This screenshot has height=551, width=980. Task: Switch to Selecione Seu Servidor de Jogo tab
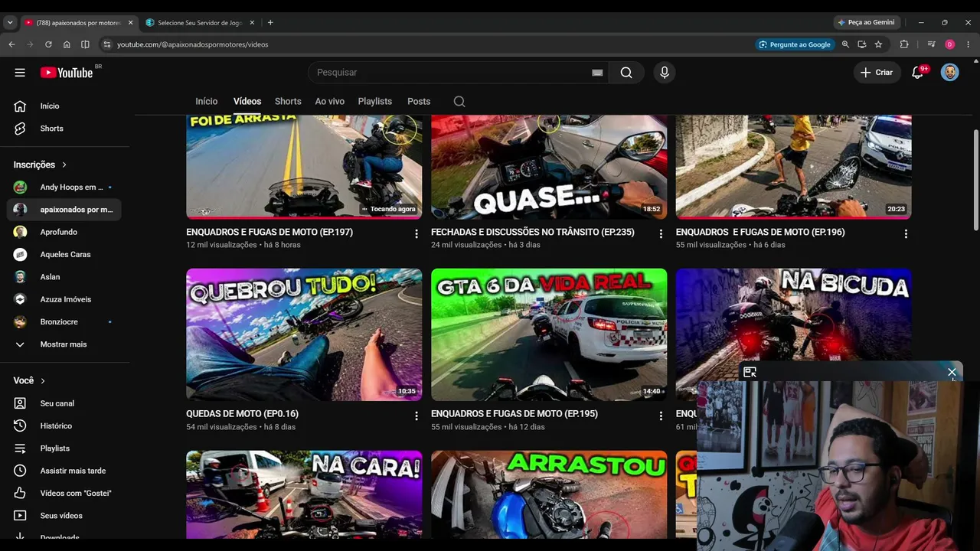[x=199, y=23]
